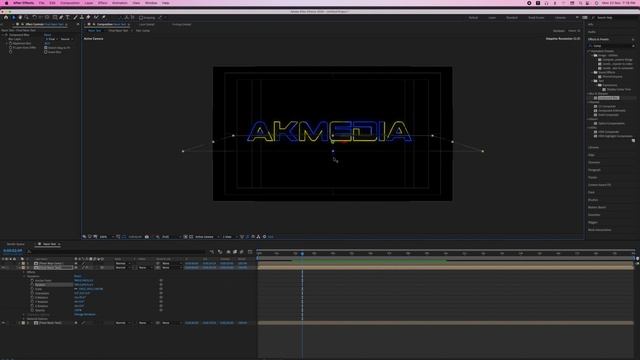Open the Mask Interpolation panel
The image size is (640, 360).
click(599, 230)
